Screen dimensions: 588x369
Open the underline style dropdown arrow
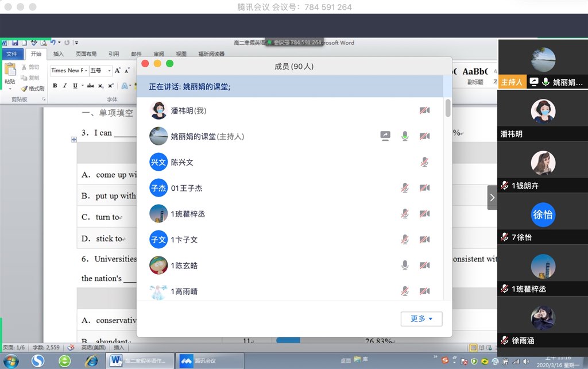click(x=82, y=86)
